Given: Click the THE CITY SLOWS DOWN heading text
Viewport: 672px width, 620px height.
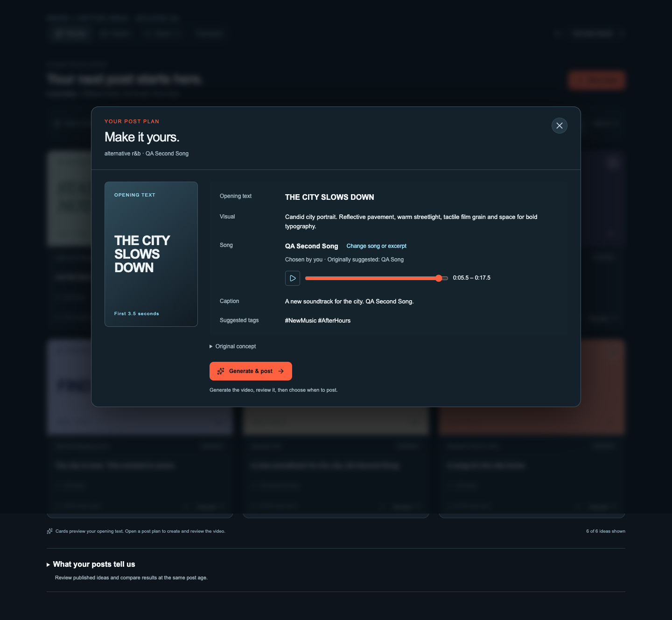Looking at the screenshot, I should pos(329,197).
